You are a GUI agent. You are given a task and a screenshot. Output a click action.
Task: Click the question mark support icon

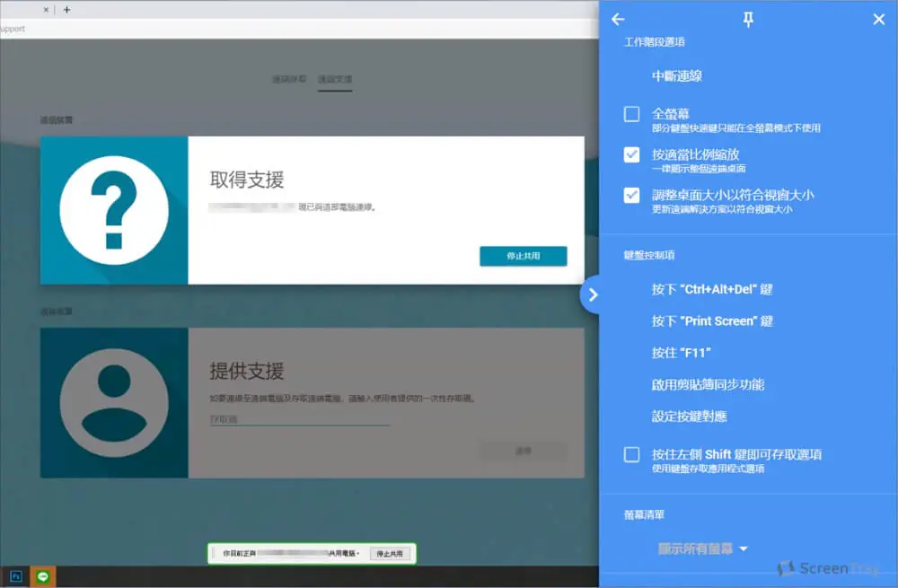coord(114,210)
